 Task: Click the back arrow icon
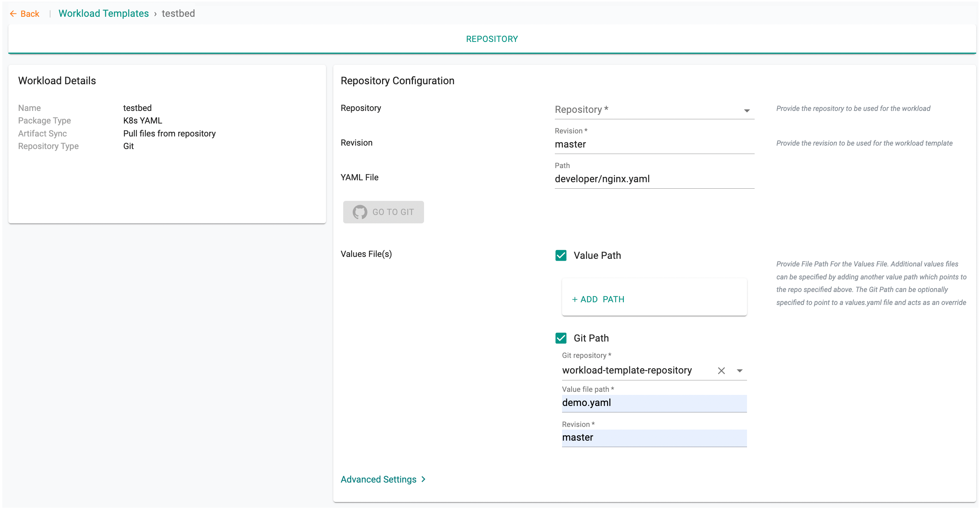click(13, 14)
